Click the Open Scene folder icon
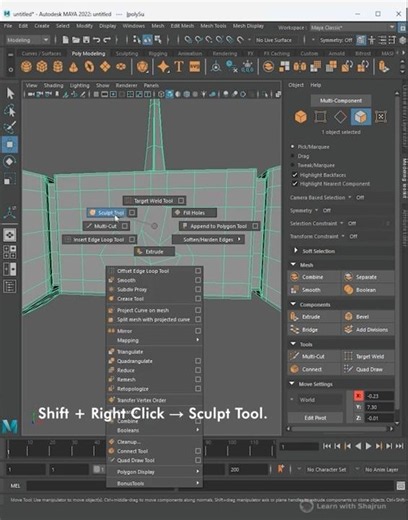 click(76, 40)
